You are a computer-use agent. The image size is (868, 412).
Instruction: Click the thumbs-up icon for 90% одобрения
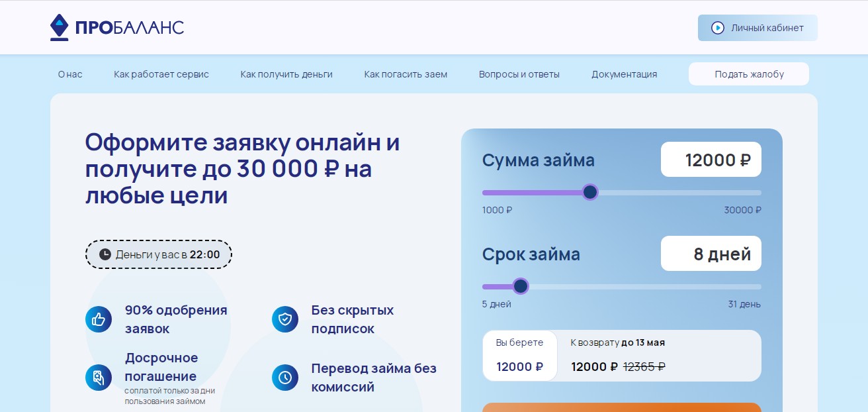coord(99,319)
